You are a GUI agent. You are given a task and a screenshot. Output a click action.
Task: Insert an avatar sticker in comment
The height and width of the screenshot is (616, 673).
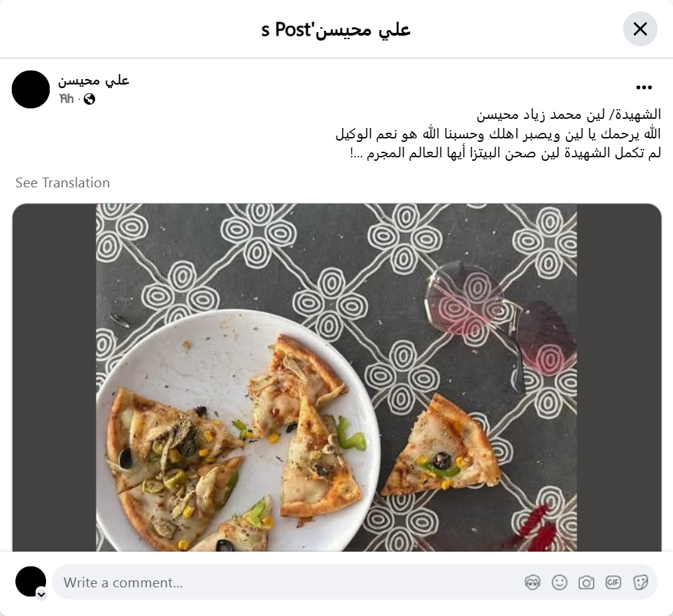(x=532, y=582)
